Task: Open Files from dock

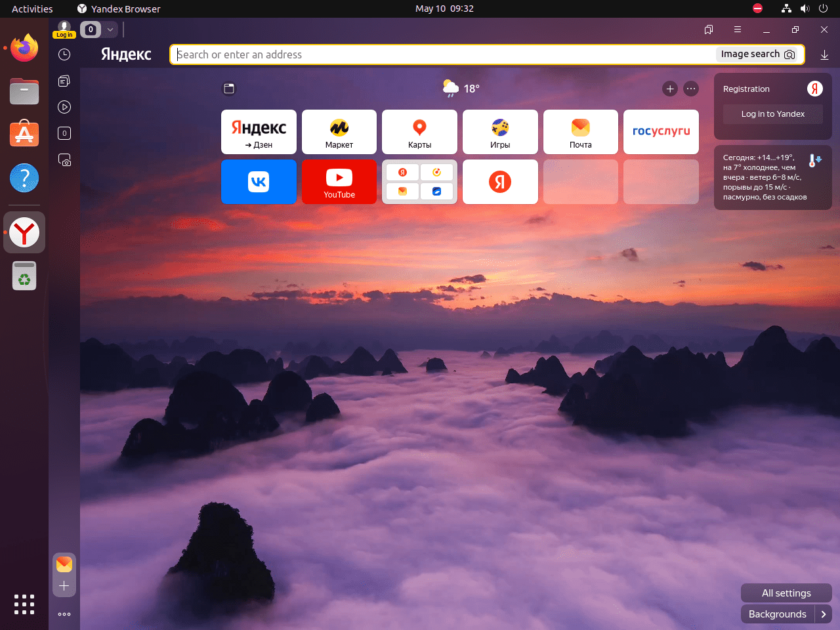Action: [24, 91]
